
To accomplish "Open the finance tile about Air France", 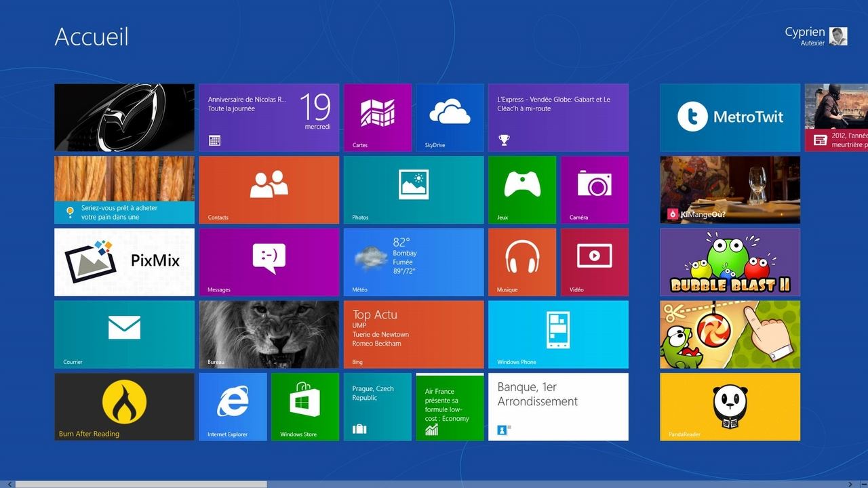I will click(450, 407).
